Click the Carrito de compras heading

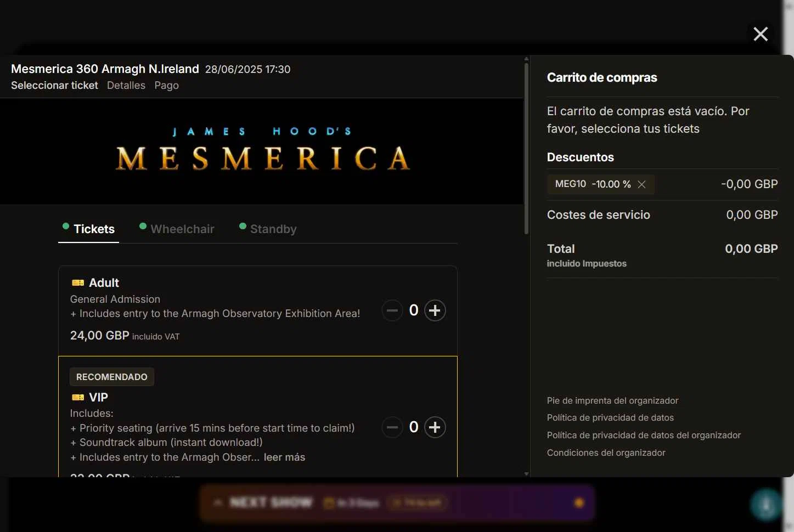602,77
